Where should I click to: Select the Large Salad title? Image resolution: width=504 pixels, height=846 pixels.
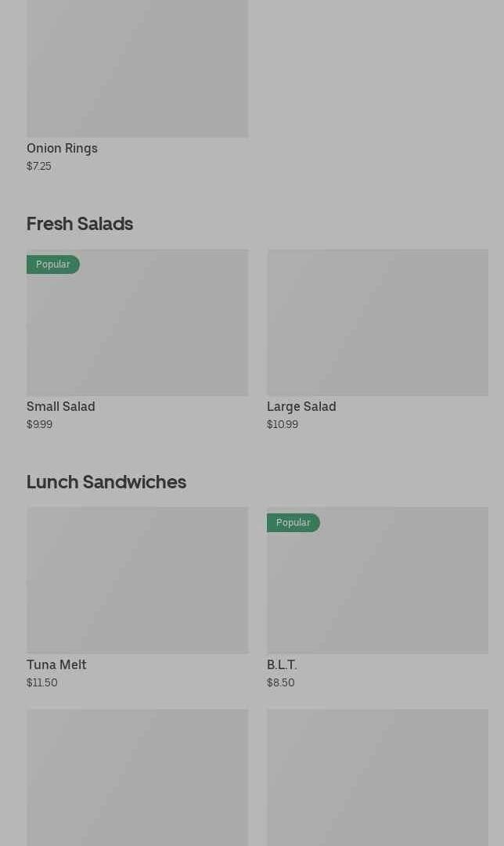click(x=301, y=407)
